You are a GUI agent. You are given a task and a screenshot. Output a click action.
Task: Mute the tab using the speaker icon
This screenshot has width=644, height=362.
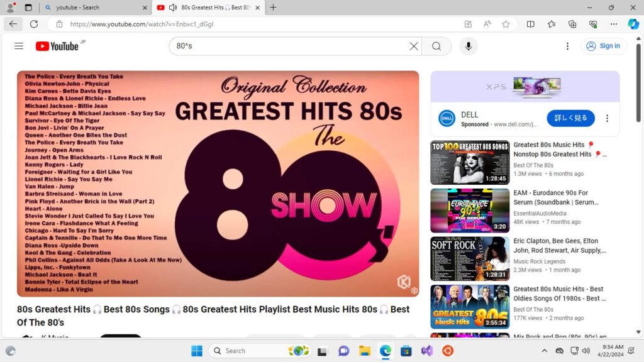pyautogui.click(x=173, y=8)
